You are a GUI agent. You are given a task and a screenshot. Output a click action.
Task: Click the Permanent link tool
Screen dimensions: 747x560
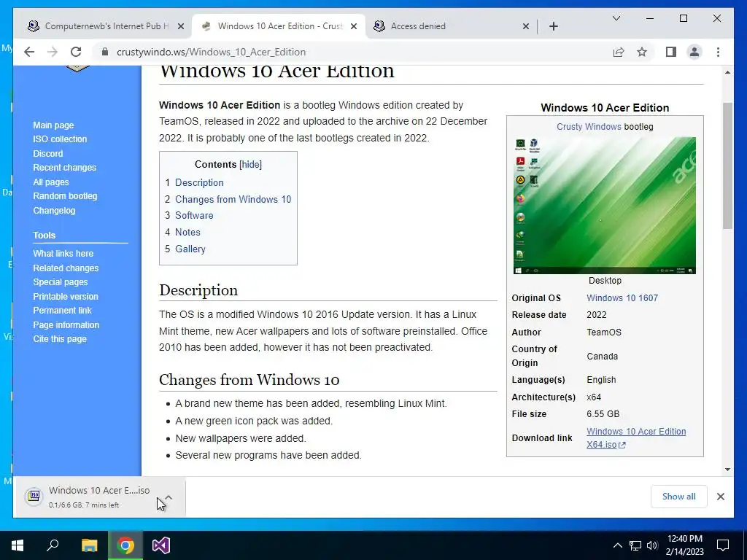[62, 310]
